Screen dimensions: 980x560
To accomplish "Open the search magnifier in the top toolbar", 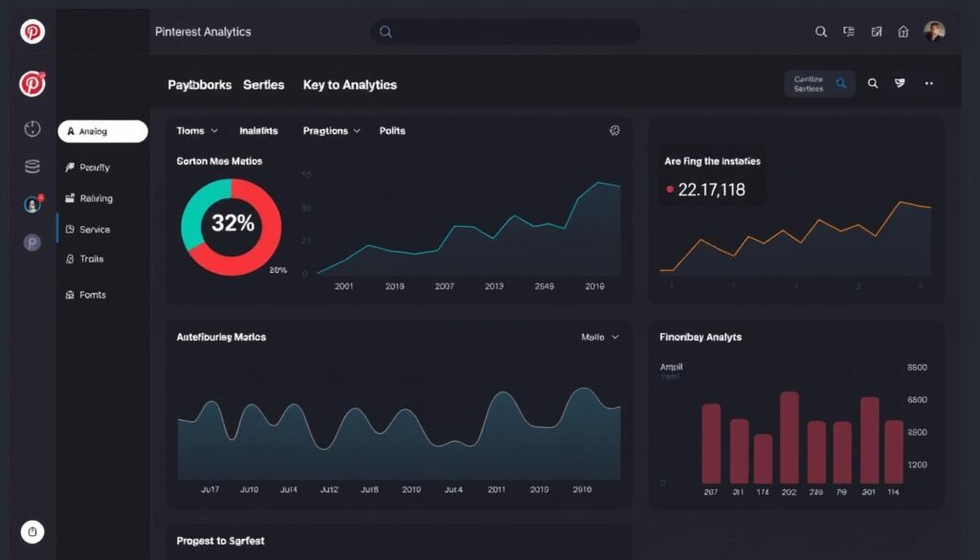I will pyautogui.click(x=821, y=32).
